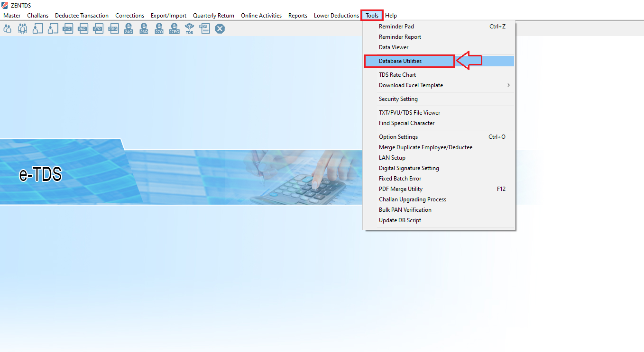Image resolution: width=644 pixels, height=352 pixels.
Task: Choose Fixed Batch Error entry
Action: pyautogui.click(x=439, y=179)
